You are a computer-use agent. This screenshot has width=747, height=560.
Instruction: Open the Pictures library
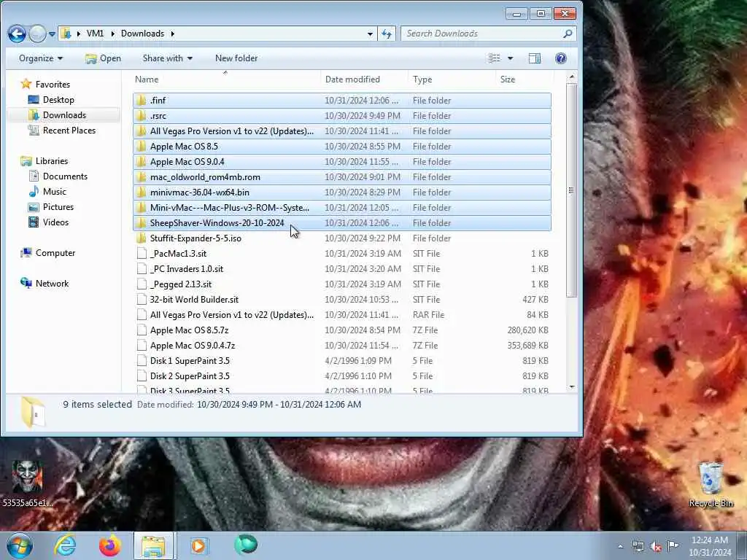pyautogui.click(x=51, y=206)
